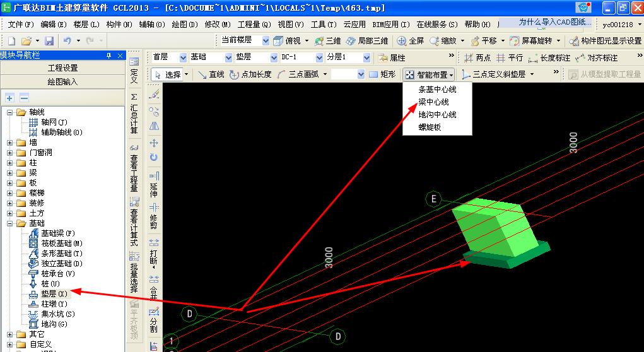644x352 pixels.
Task: Collapse the 基础 tree folder
Action: pos(10,223)
